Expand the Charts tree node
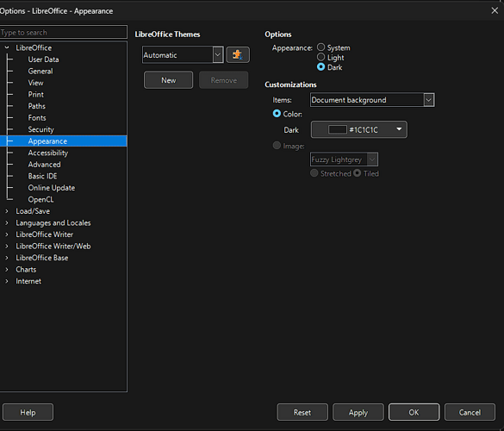This screenshot has width=504, height=431. tap(7, 270)
